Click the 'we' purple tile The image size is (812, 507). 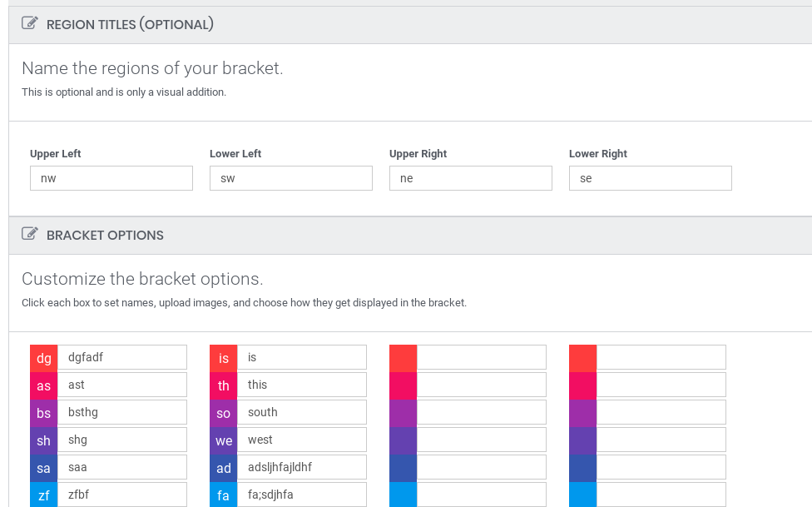coord(223,440)
